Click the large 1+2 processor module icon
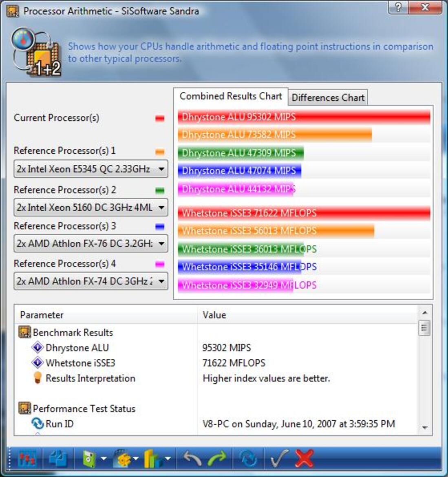The width and height of the screenshot is (448, 477). [x=37, y=52]
